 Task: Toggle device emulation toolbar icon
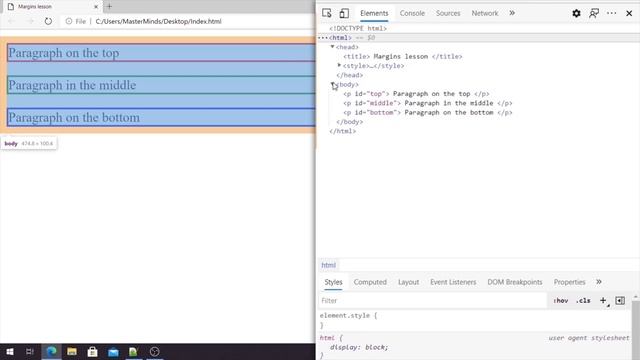pos(344,13)
